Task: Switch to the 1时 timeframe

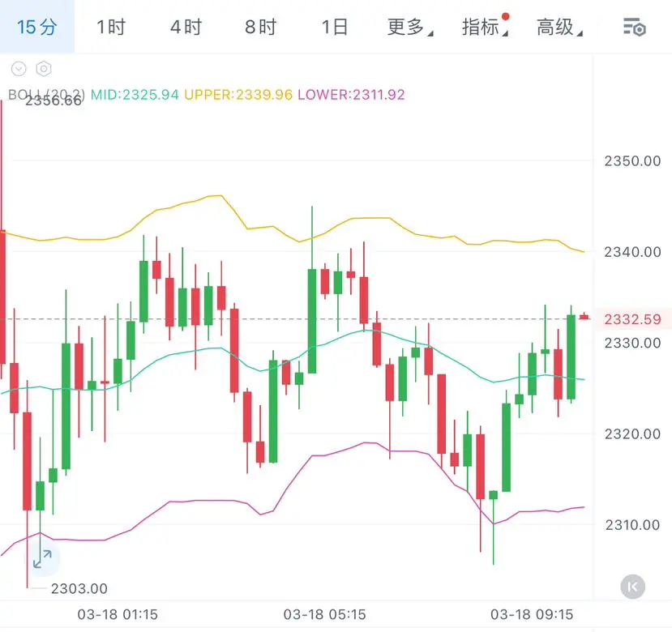Action: pos(111,28)
